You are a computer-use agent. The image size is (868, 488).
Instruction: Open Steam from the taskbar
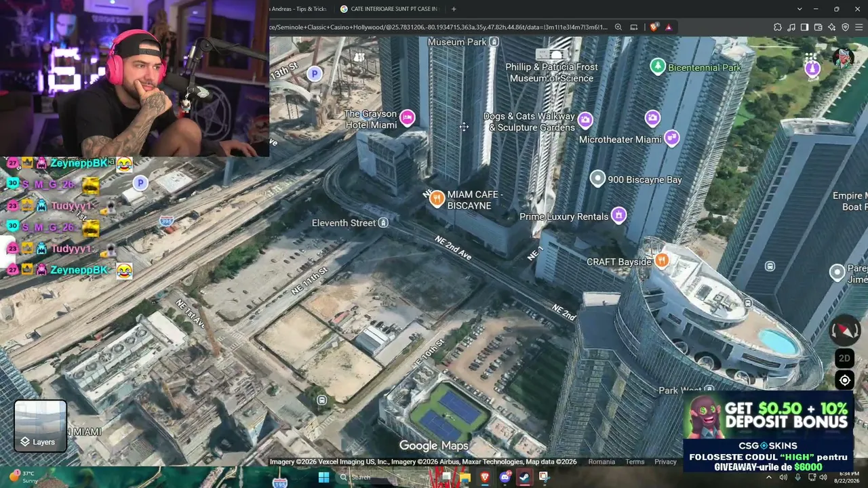pos(524,477)
